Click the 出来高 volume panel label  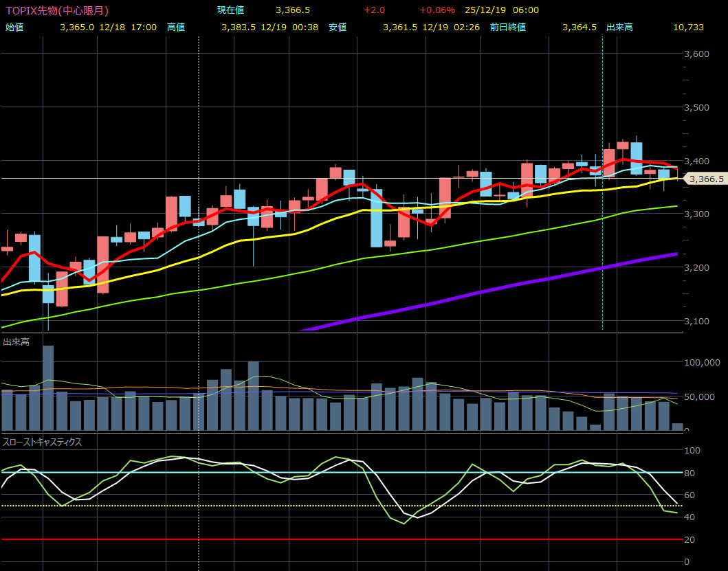pyautogui.click(x=16, y=342)
